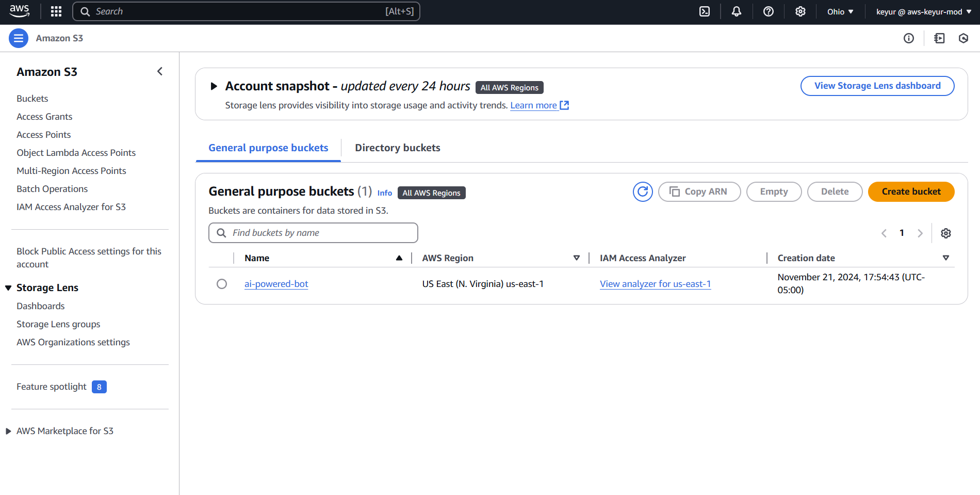
Task: Open the CloudShell terminal icon
Action: click(x=705, y=11)
